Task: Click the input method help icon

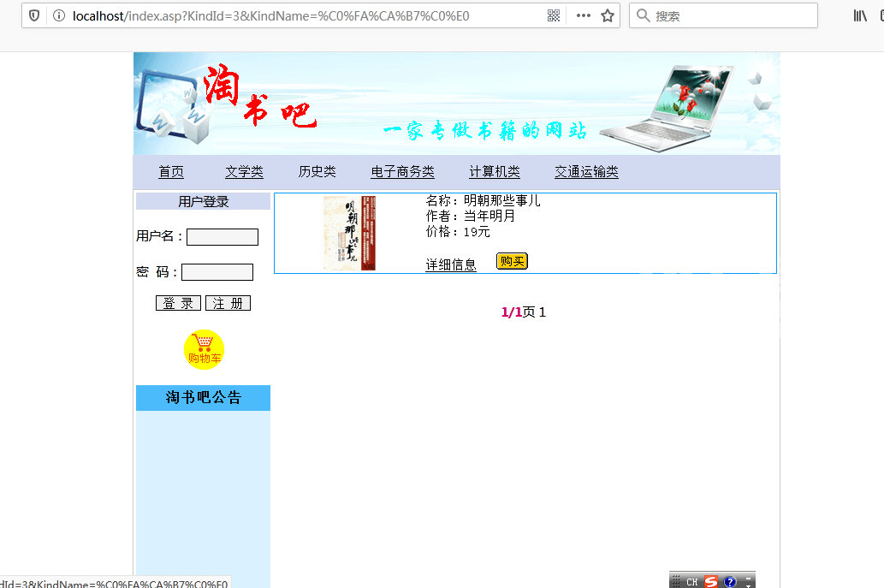Action: tap(730, 582)
